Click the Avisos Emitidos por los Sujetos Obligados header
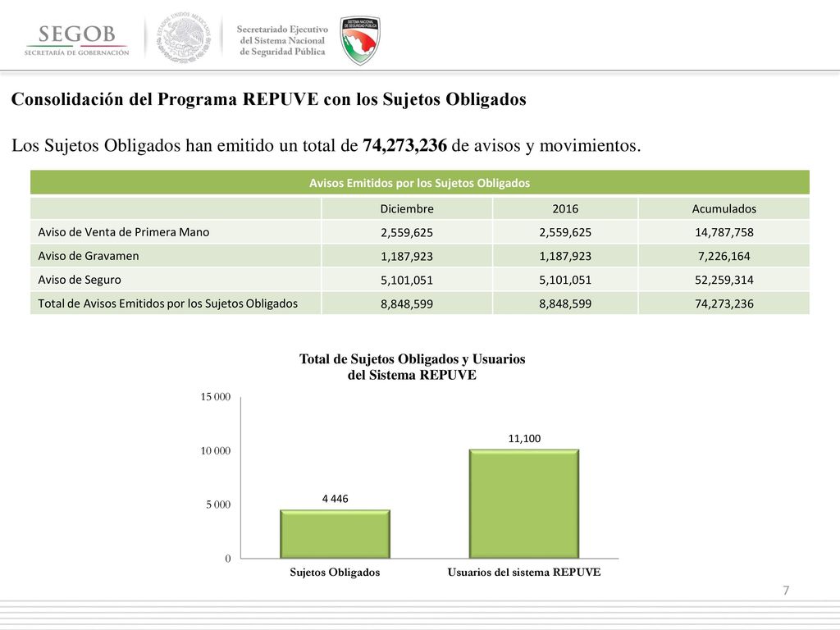The image size is (840, 630). tap(419, 183)
